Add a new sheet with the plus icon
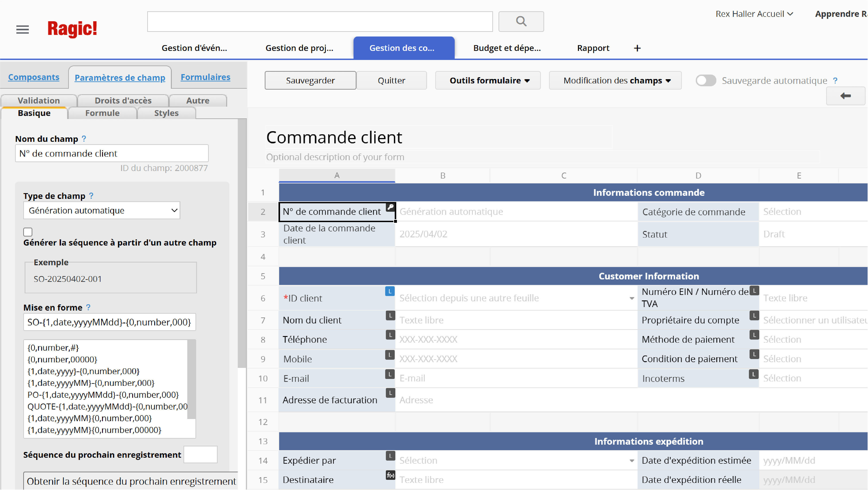 click(x=637, y=48)
